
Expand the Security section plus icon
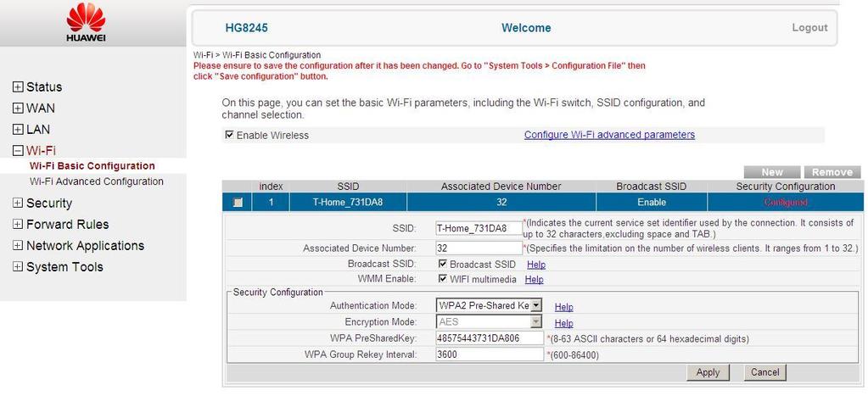(x=18, y=203)
